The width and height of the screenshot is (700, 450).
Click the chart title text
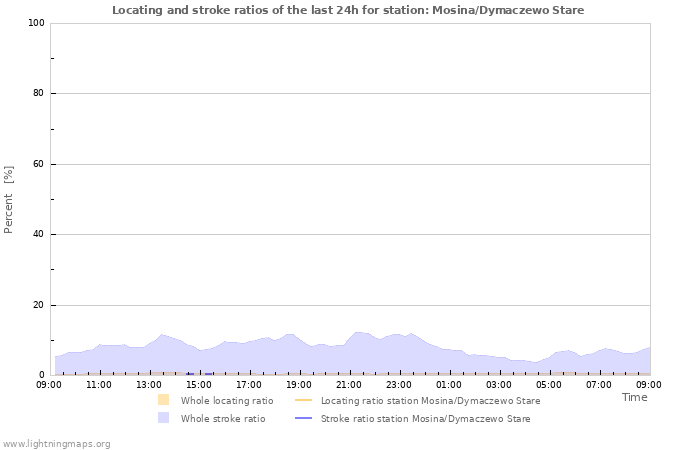pyautogui.click(x=348, y=10)
